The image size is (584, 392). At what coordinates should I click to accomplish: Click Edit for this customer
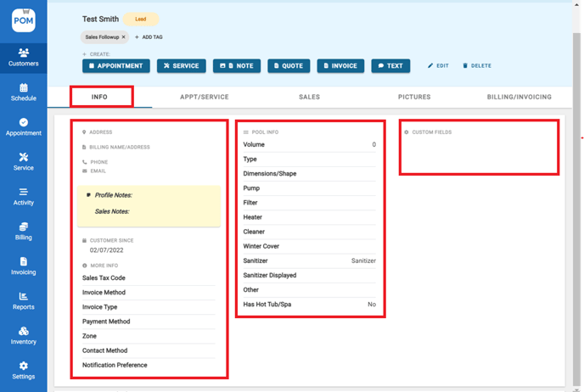click(x=438, y=65)
